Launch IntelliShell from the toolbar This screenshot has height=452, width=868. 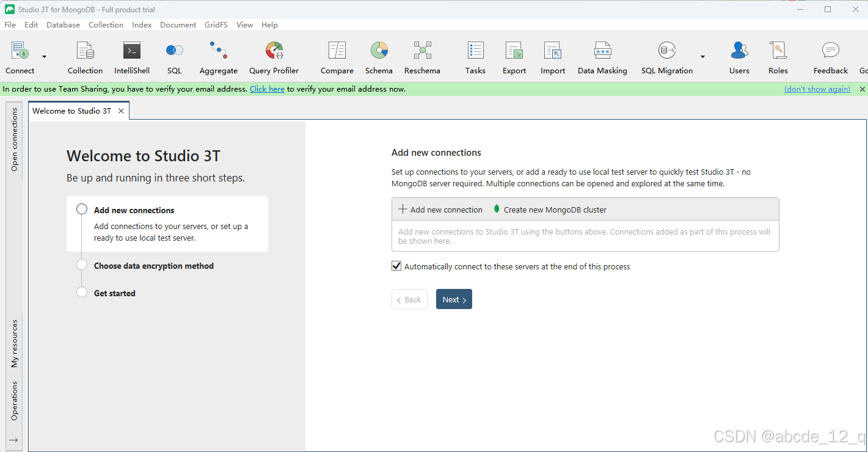[132, 51]
